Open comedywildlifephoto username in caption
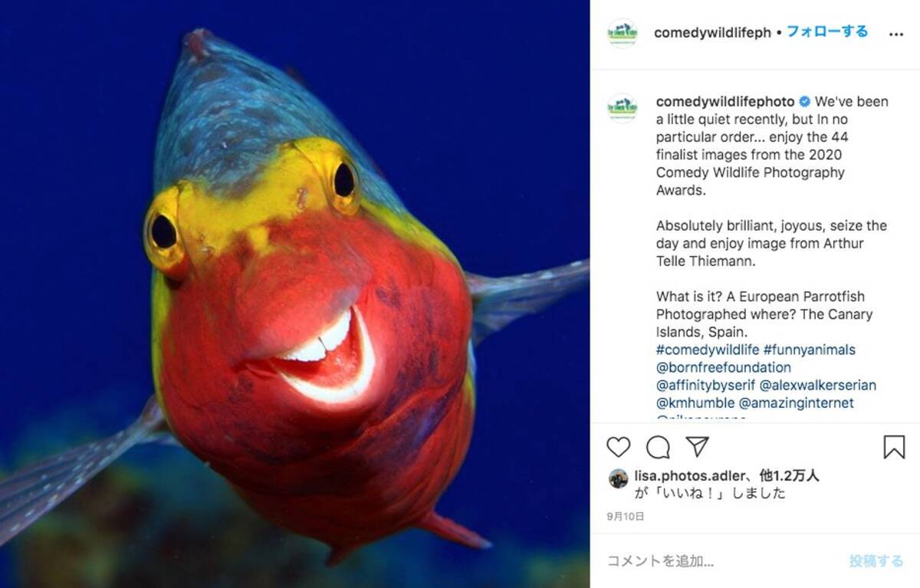920x588 pixels. point(725,102)
